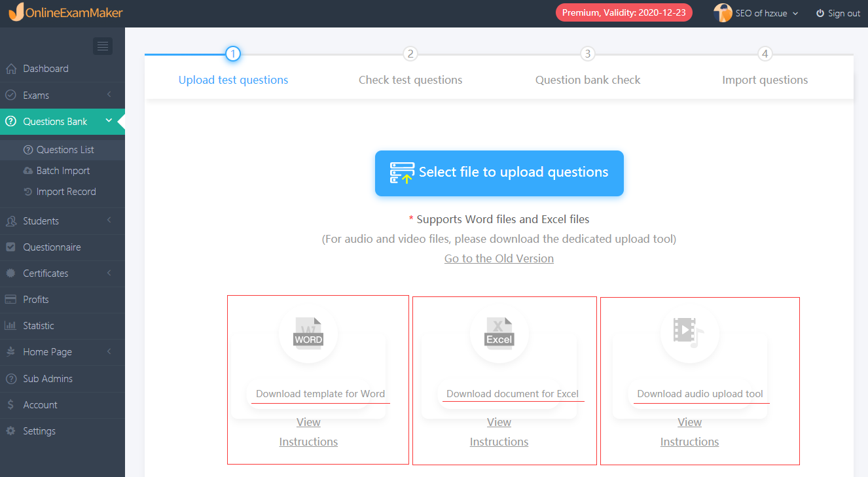The width and height of the screenshot is (868, 477).
Task: Click the Import Record history icon
Action: (28, 192)
